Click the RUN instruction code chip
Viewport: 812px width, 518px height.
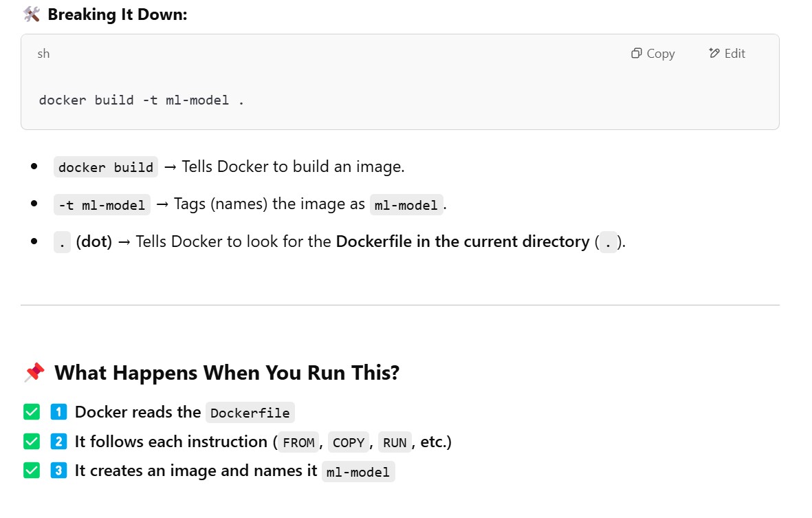[395, 442]
